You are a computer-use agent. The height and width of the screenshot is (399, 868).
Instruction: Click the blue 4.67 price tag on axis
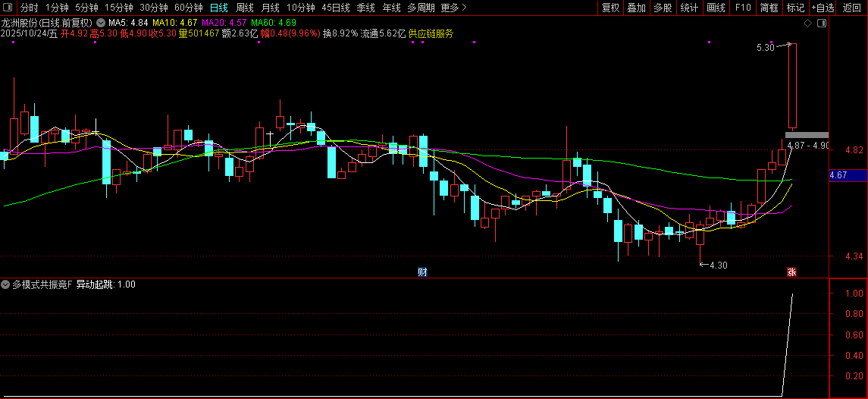[x=848, y=175]
